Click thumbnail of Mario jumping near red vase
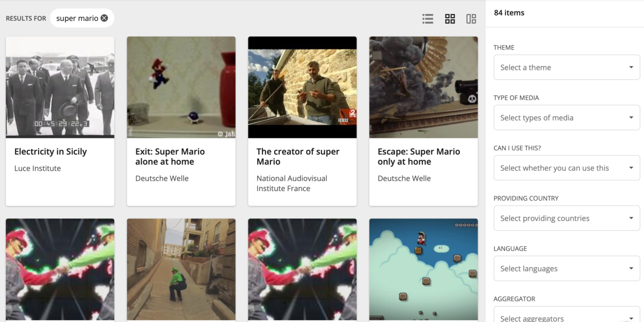Image resolution: width=644 pixels, height=322 pixels. coord(181,87)
